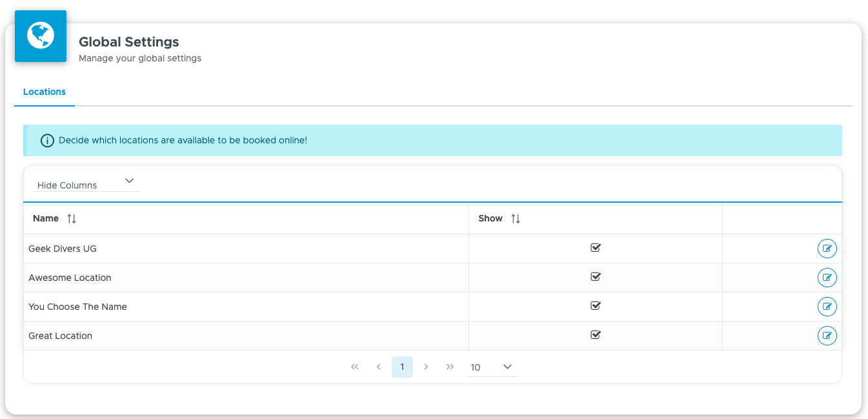
Task: Toggle Show checkbox for Great Location
Action: click(x=596, y=335)
